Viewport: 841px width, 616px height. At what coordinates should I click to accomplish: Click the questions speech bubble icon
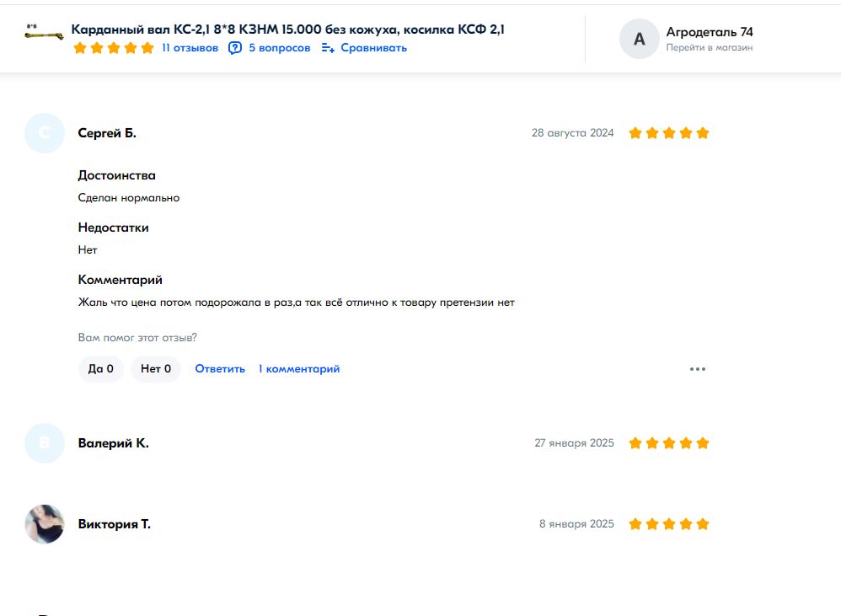point(235,48)
